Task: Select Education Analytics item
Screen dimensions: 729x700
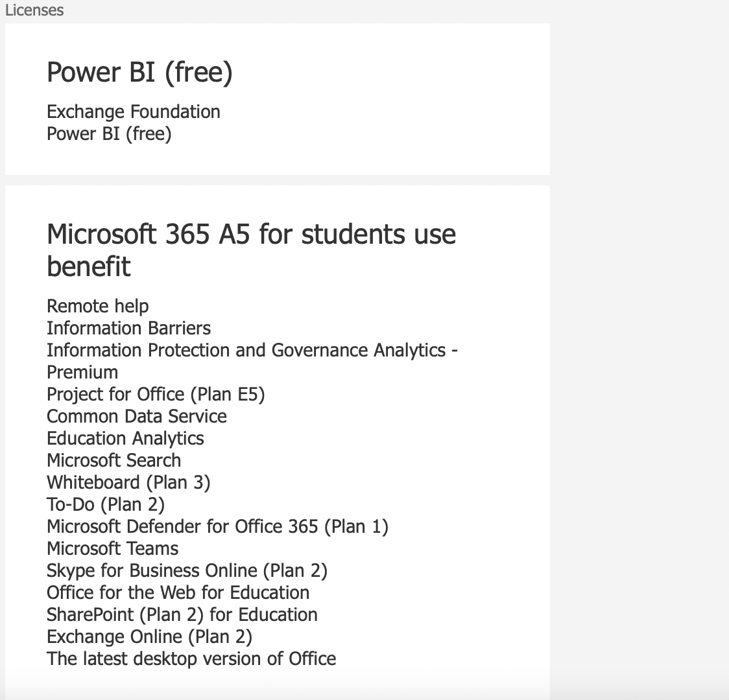Action: pyautogui.click(x=126, y=439)
